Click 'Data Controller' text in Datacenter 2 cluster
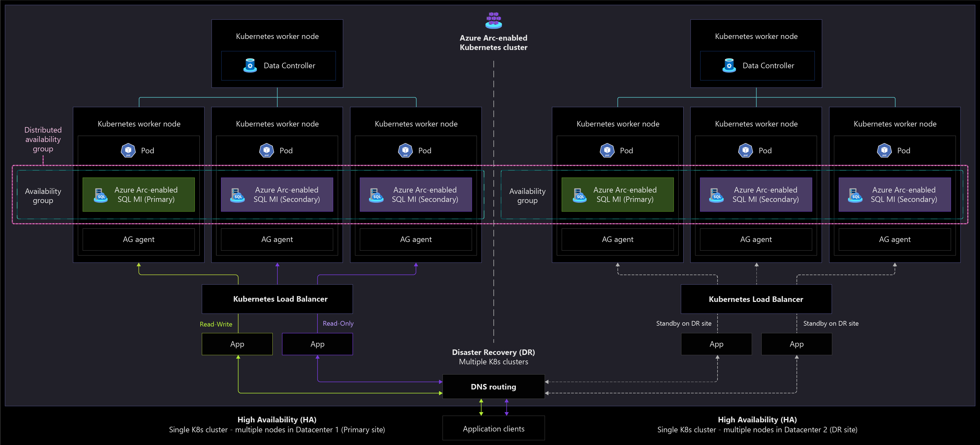Viewport: 980px width, 445px height. [x=768, y=65]
